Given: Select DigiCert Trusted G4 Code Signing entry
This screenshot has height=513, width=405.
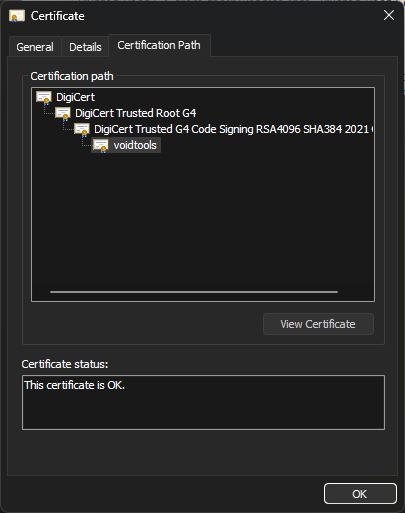Looking at the screenshot, I should 233,129.
